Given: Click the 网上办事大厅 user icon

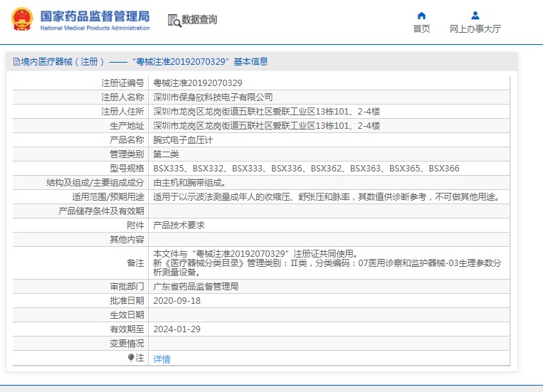Looking at the screenshot, I should pos(475,16).
